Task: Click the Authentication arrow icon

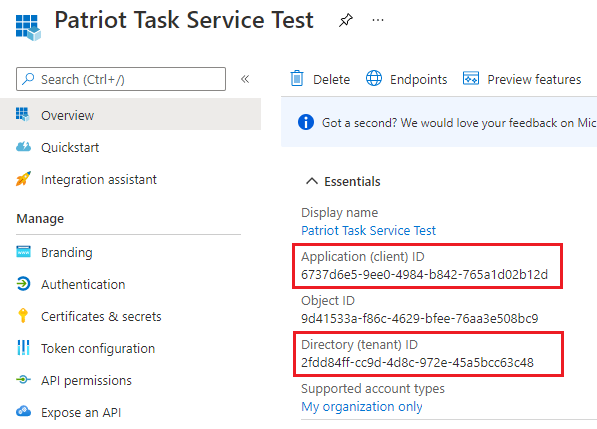Action: pyautogui.click(x=23, y=284)
